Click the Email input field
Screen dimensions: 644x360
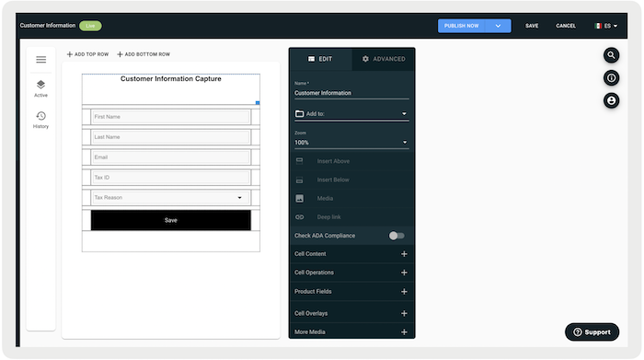(x=170, y=157)
